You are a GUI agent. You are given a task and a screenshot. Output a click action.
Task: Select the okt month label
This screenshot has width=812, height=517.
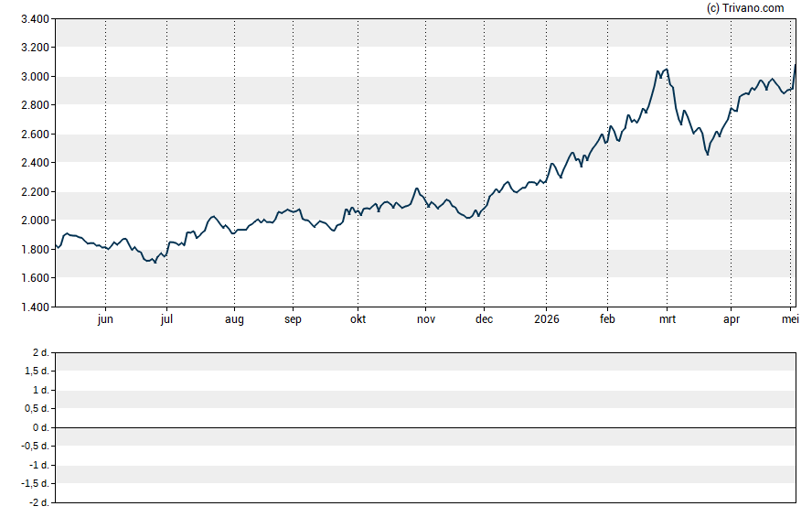click(x=358, y=319)
